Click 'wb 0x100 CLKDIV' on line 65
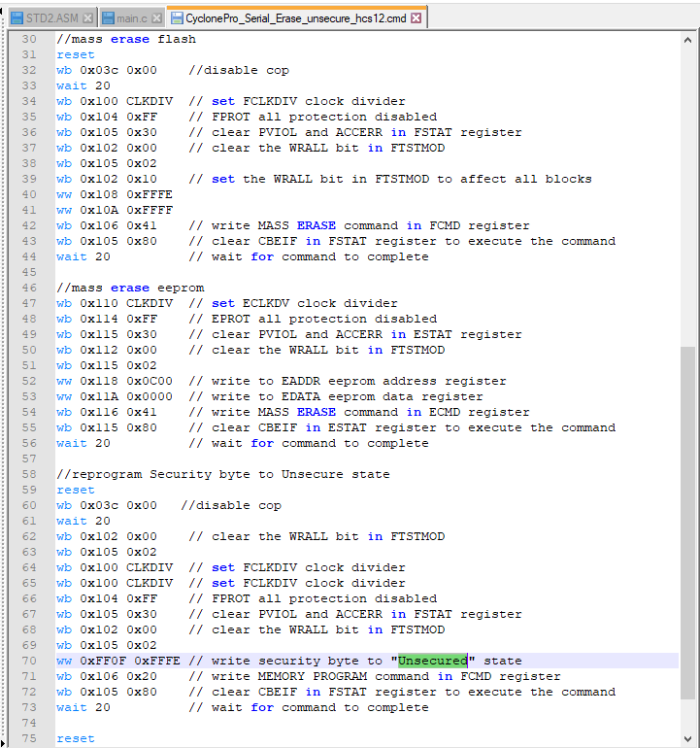The width and height of the screenshot is (700, 748). [115, 584]
